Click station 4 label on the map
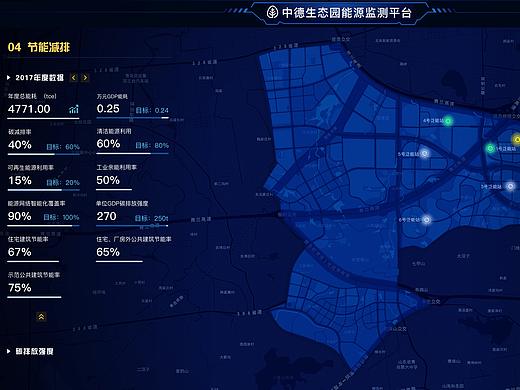The image size is (520, 390). 433,121
